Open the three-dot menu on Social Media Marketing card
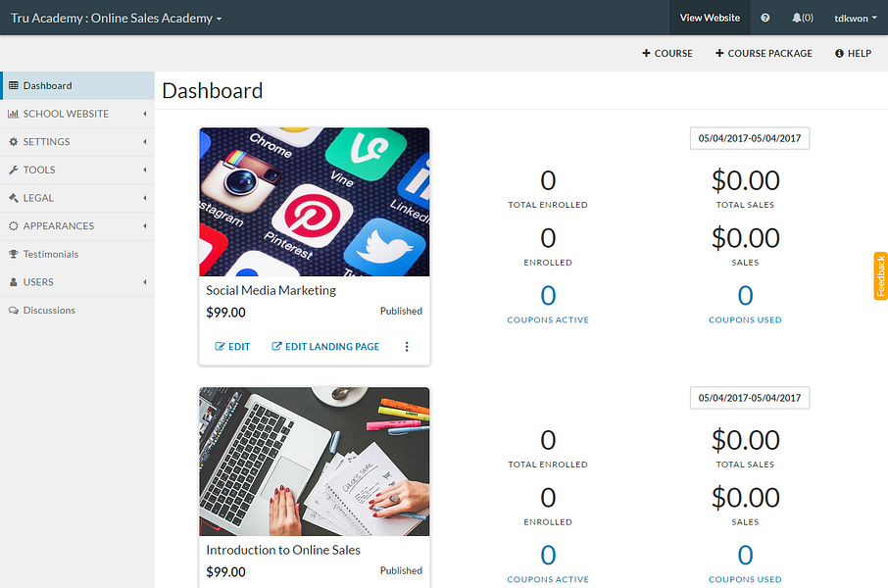 [407, 347]
